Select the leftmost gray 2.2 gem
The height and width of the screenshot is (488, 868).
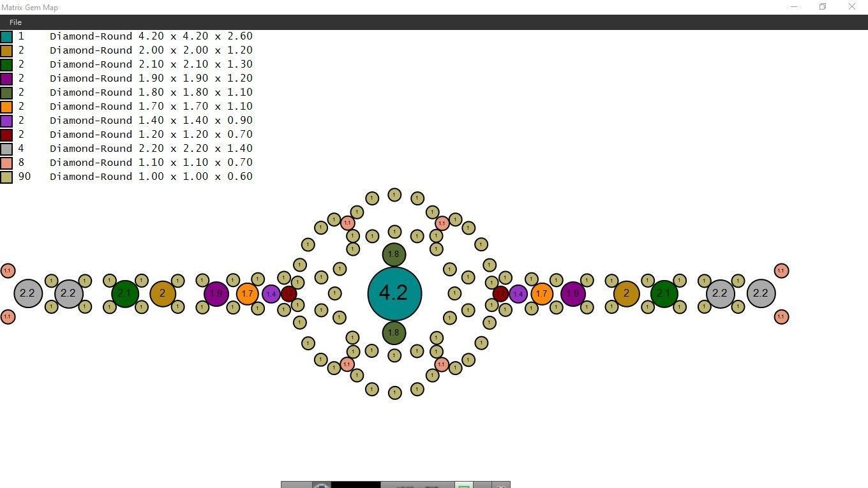point(28,293)
